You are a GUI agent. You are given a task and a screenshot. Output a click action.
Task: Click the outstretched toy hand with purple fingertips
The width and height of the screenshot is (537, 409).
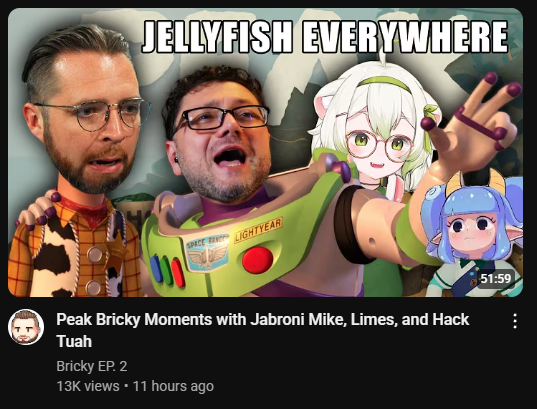(474, 123)
